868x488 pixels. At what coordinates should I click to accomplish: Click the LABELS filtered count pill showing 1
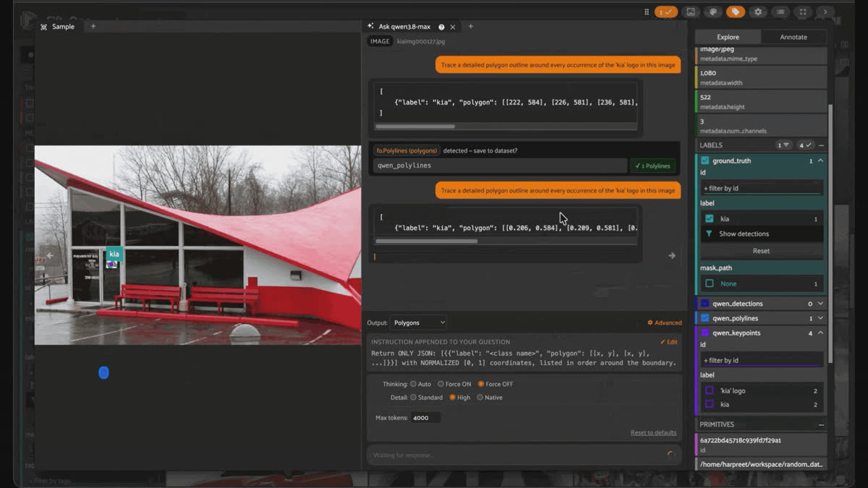[783, 145]
